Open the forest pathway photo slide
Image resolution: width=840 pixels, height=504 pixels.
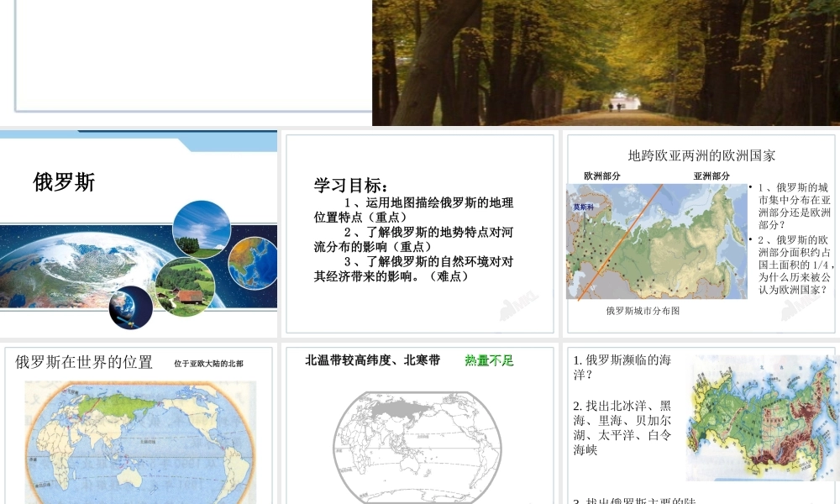pos(605,62)
